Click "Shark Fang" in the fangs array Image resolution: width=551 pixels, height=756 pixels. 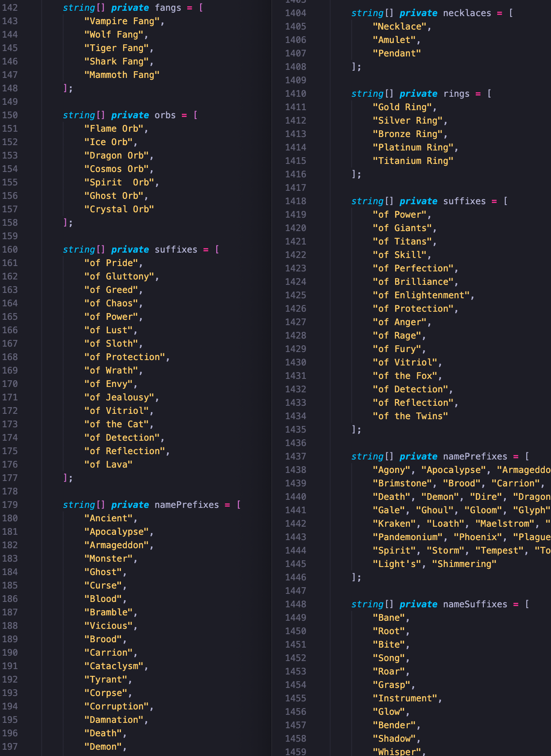click(116, 61)
